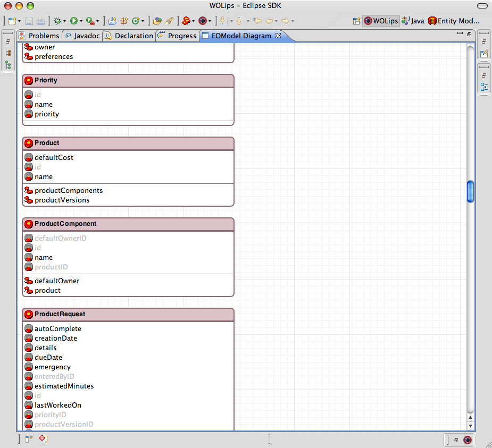Viewport: 492px width, 448px height.
Task: Expand the Run configurations dropdown arrow
Action: pyautogui.click(x=81, y=22)
